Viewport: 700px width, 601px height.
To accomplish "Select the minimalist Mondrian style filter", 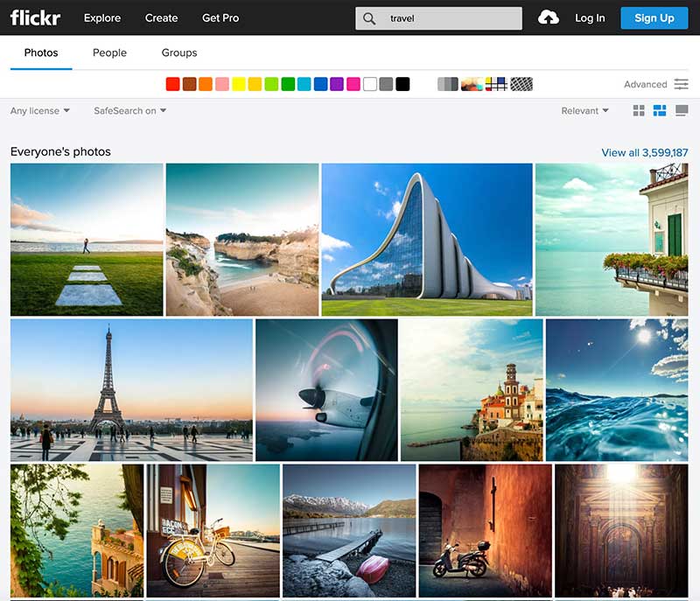I will tap(496, 83).
